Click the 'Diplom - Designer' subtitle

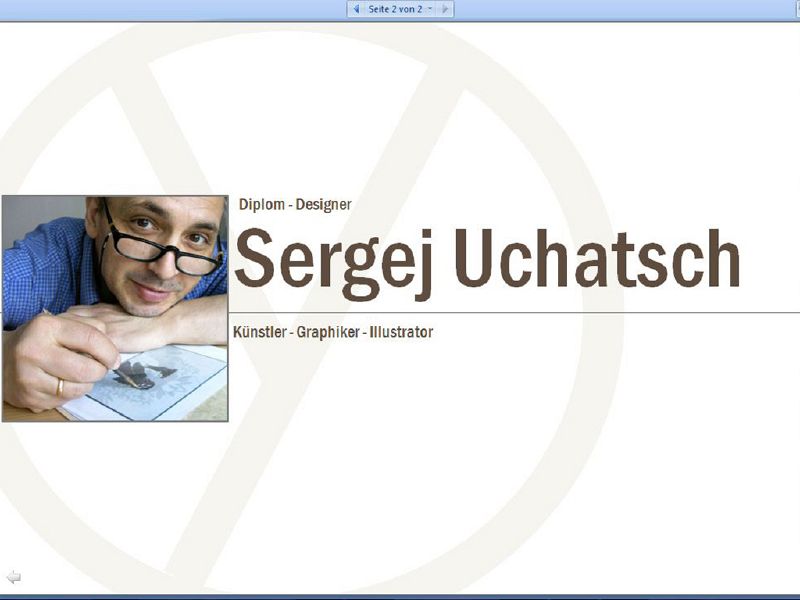point(295,204)
